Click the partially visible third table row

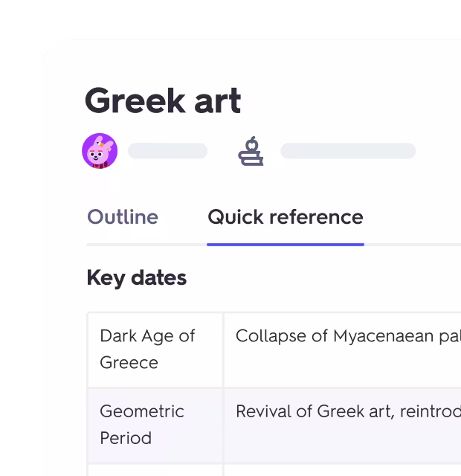point(155,470)
